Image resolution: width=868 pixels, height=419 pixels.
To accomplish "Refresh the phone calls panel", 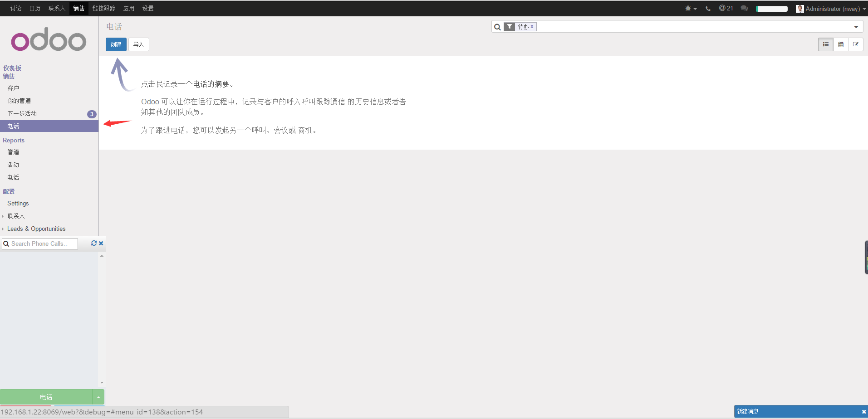I will coord(93,244).
